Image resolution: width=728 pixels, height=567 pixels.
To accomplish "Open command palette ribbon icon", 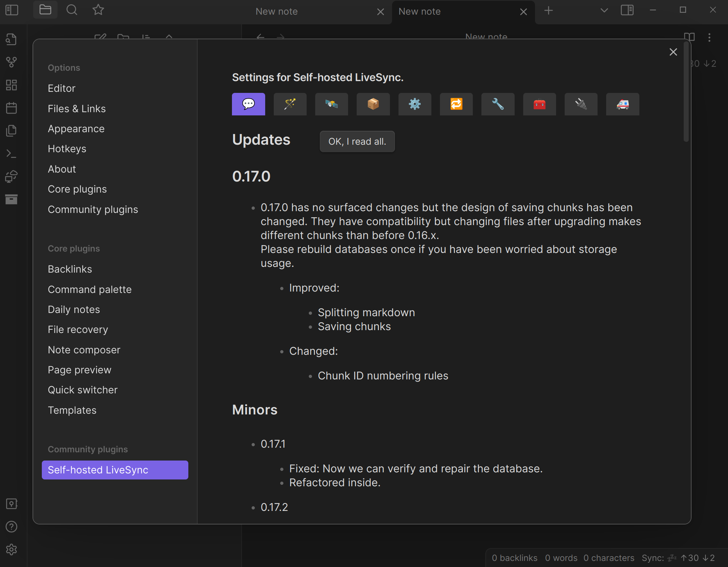I will click(11, 154).
